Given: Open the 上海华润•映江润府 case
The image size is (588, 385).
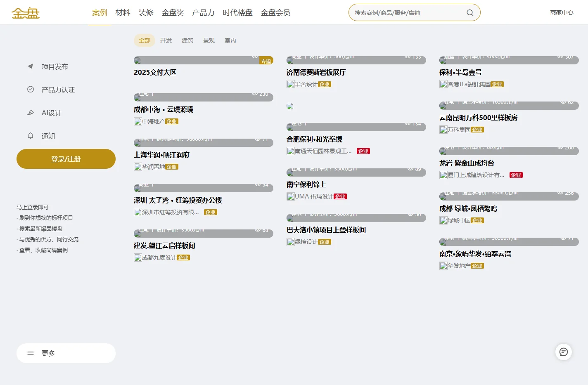Looking at the screenshot, I should pyautogui.click(x=162, y=155).
